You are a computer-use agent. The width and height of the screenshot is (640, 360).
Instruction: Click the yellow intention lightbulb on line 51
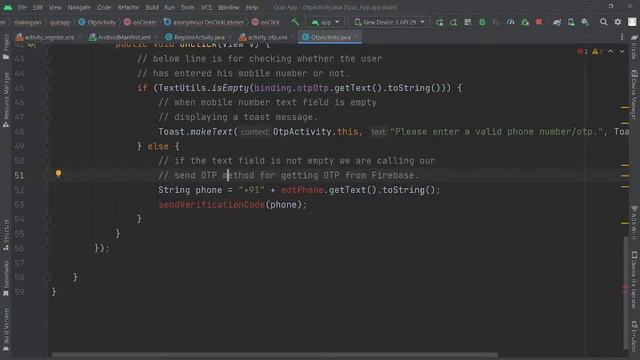tap(58, 173)
